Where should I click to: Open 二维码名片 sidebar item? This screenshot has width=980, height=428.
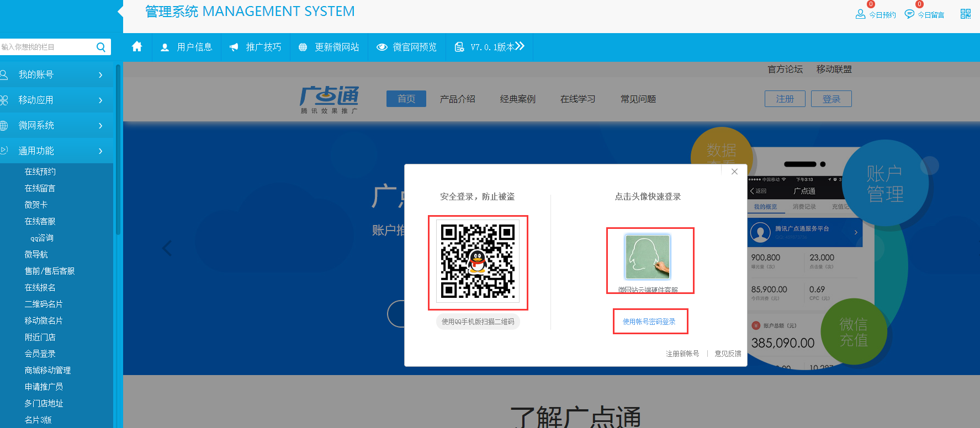point(44,304)
